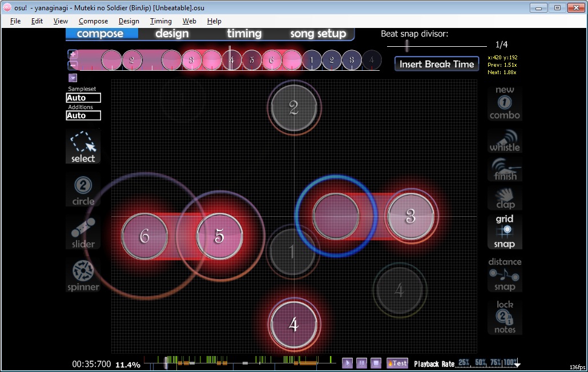
Task: Select the faded circle 4 in the playfield
Action: 400,290
